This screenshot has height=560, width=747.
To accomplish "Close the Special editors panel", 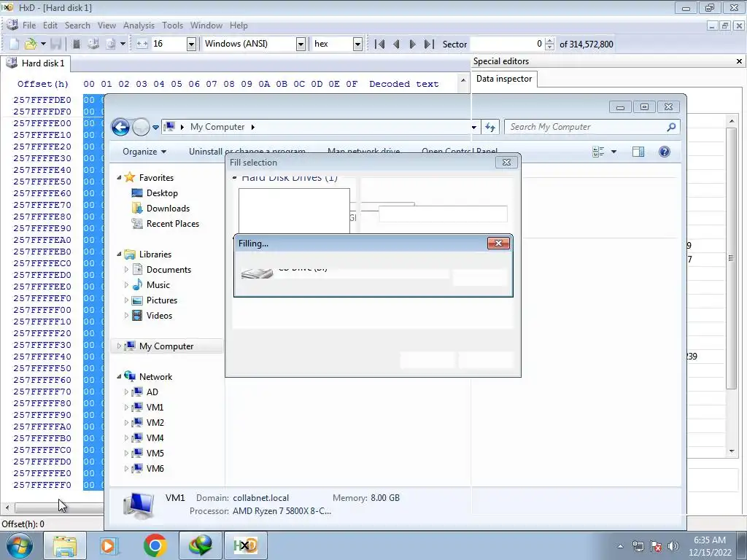I will [739, 61].
